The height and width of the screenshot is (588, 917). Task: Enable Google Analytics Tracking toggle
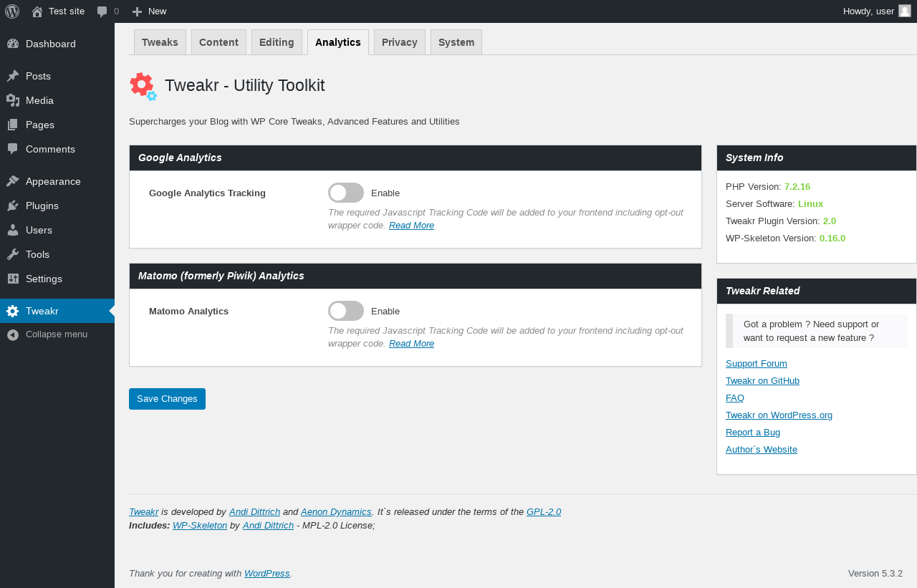click(x=346, y=193)
